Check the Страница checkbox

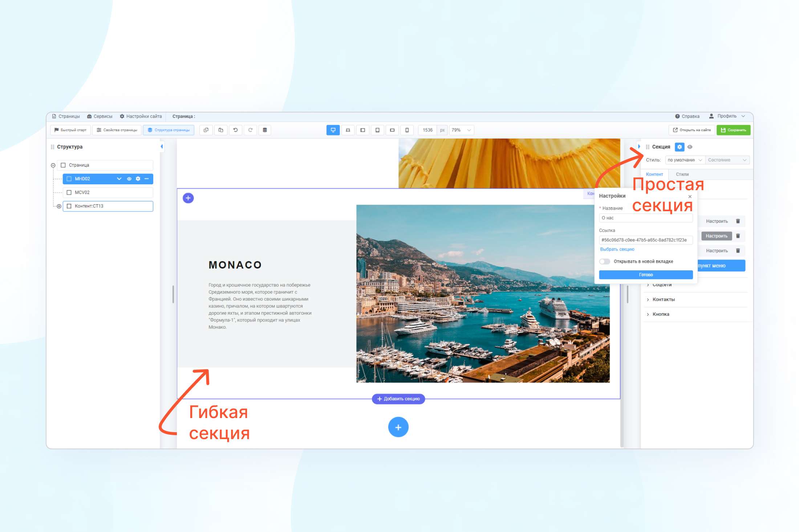click(x=63, y=165)
